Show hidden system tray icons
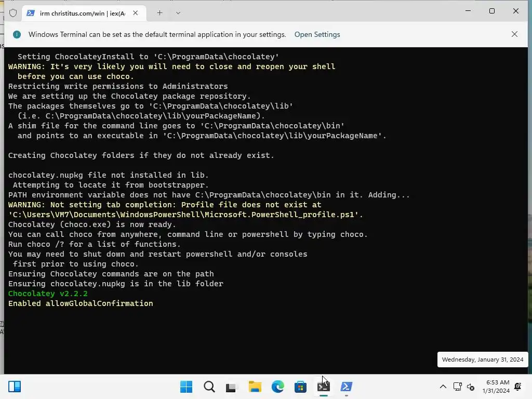 443,387
